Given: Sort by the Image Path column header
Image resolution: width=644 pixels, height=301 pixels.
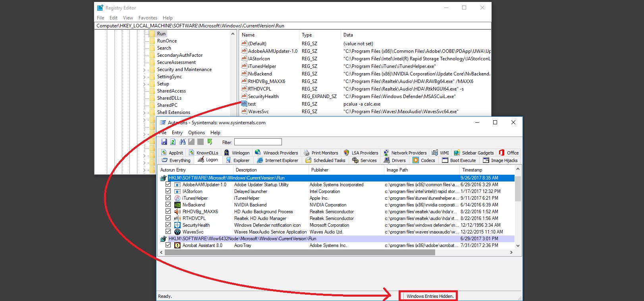Looking at the screenshot, I should pos(422,170).
